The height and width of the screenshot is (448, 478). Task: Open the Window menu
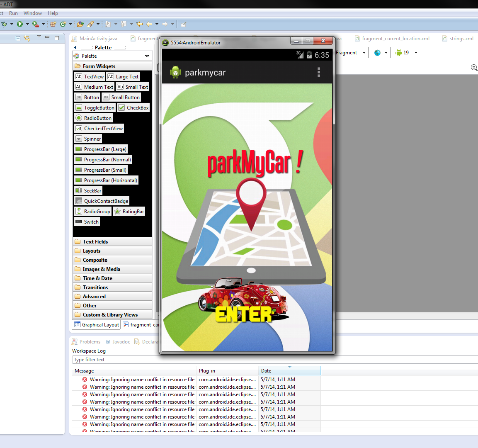33,13
